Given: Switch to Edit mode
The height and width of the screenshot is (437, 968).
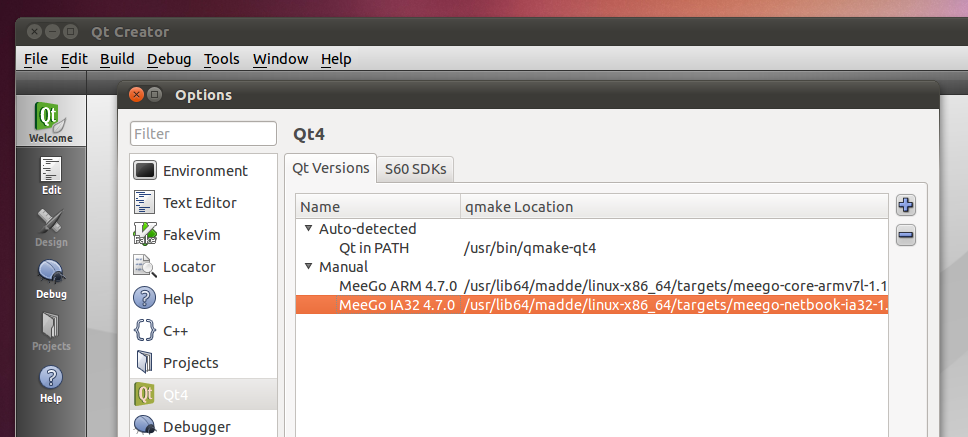Looking at the screenshot, I should 51,175.
